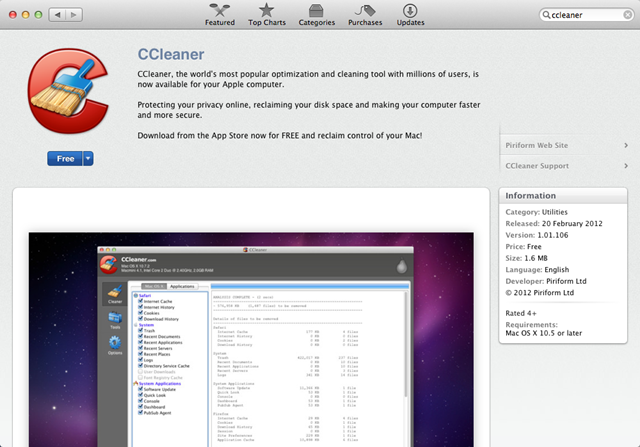
Task: Select the Tools icon in the preview sidebar
Action: [115, 318]
